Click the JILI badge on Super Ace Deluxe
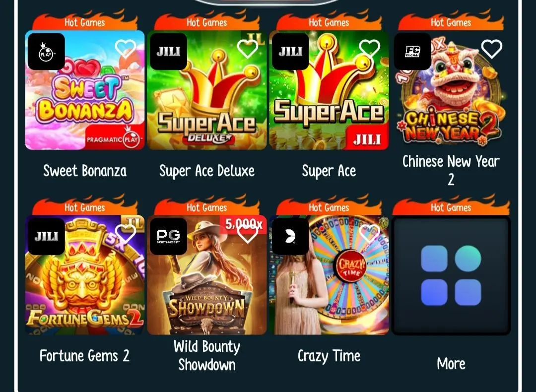The height and width of the screenshot is (392, 536). click(x=168, y=52)
